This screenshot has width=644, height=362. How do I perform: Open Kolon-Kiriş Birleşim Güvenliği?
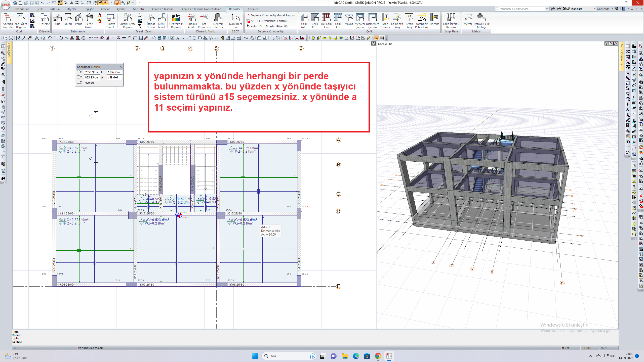267,26
